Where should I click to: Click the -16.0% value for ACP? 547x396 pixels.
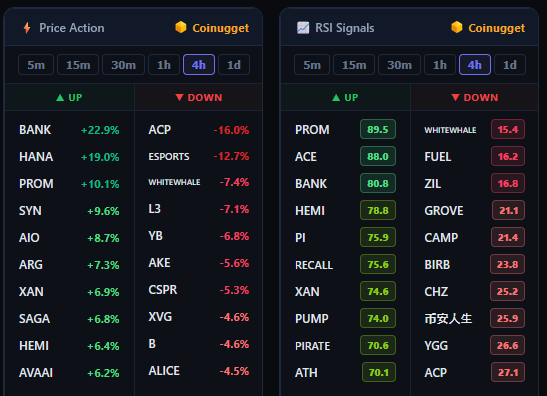click(231, 130)
